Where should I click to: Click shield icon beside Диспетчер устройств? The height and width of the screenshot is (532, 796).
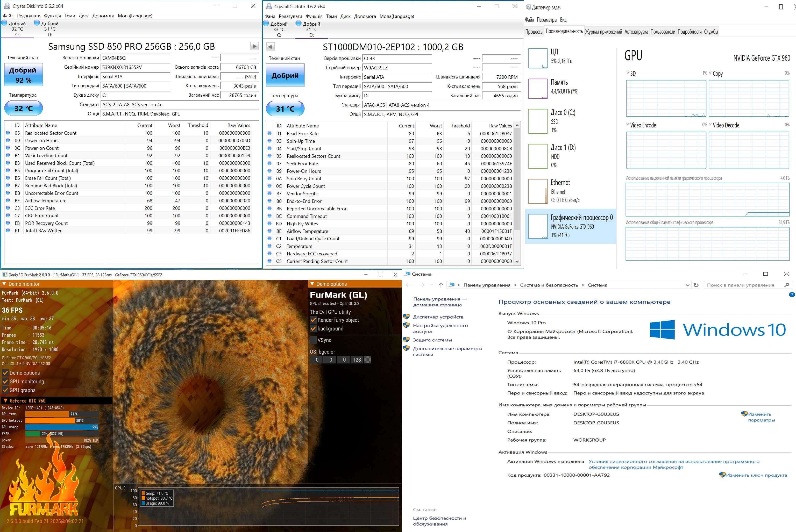pos(406,317)
